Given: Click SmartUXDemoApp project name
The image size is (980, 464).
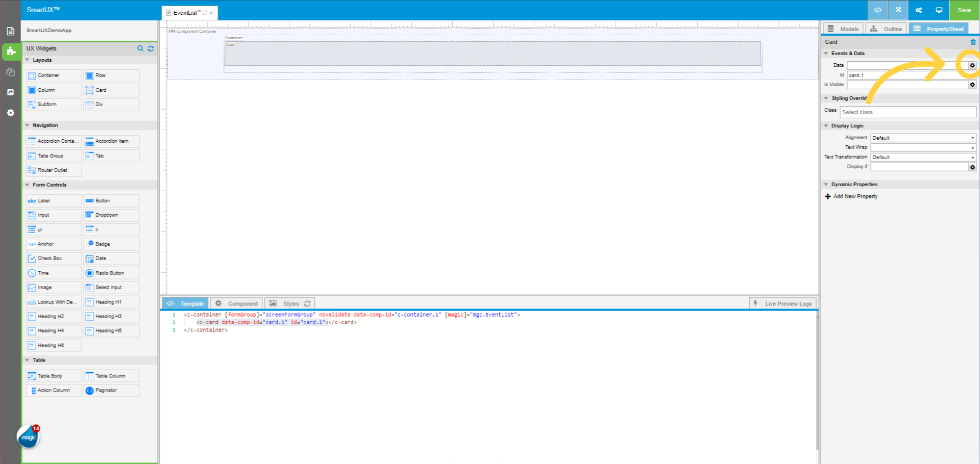Looking at the screenshot, I should [x=49, y=31].
